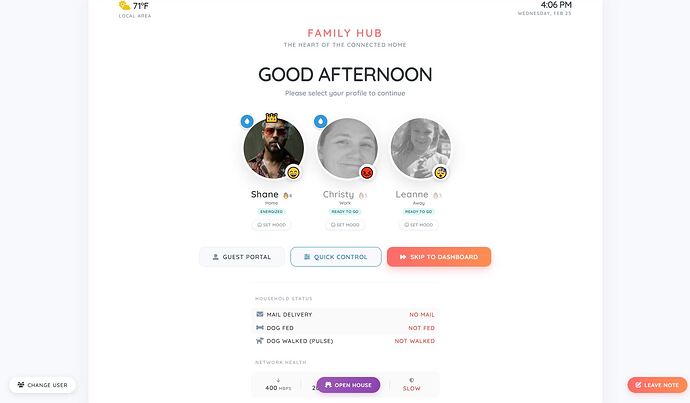Open Leanne's Set Mood picker

pyautogui.click(x=417, y=225)
